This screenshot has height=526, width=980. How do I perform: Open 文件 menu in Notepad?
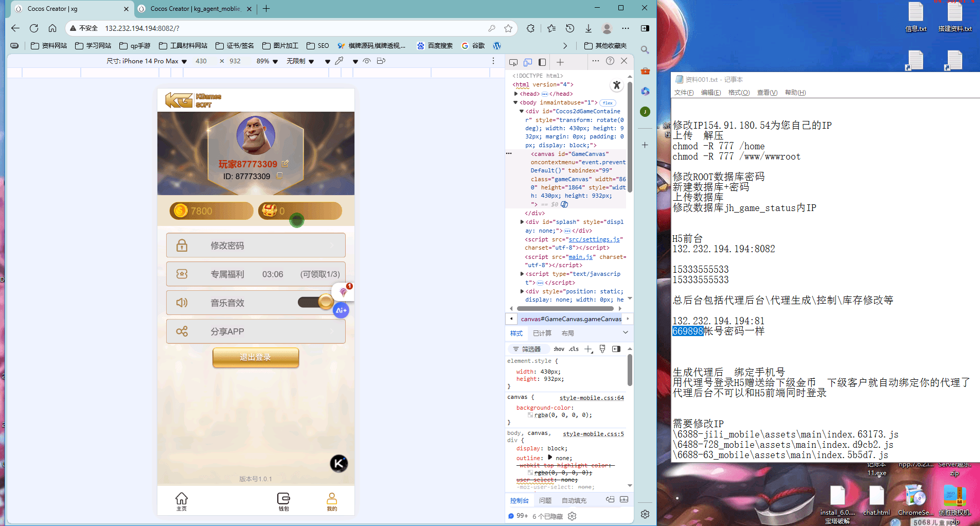(x=684, y=93)
